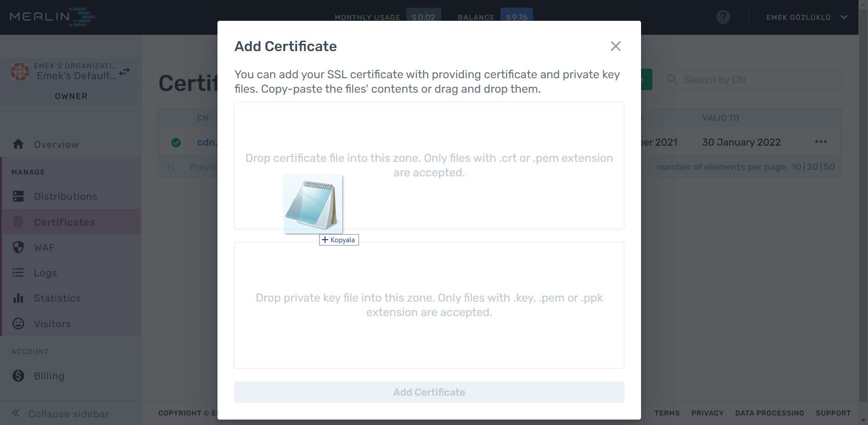
Task: Open the WAF shield icon
Action: point(18,247)
